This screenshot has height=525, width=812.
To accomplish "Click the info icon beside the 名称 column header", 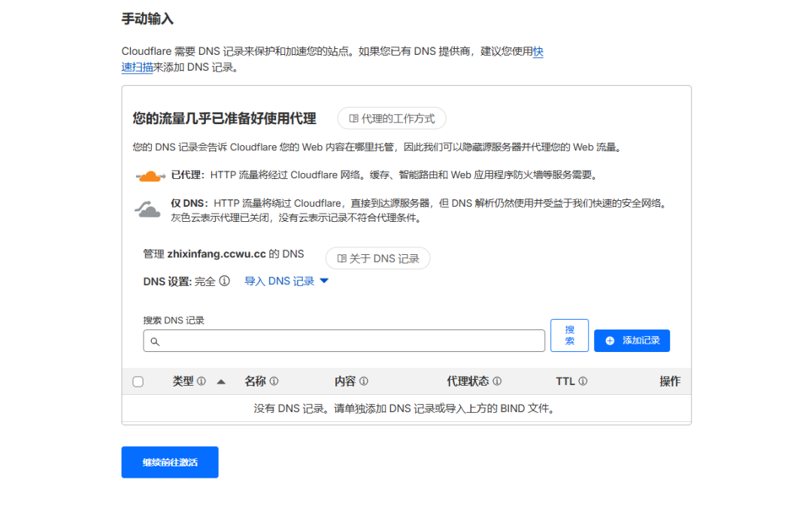I will [274, 381].
